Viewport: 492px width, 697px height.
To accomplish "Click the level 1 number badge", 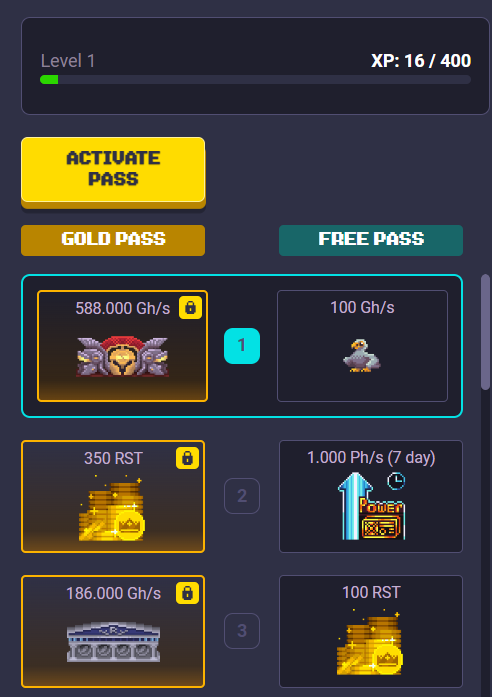I will (242, 346).
